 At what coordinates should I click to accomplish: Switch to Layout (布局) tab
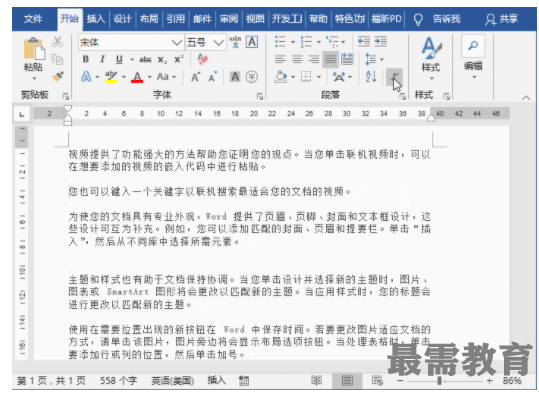tap(149, 19)
